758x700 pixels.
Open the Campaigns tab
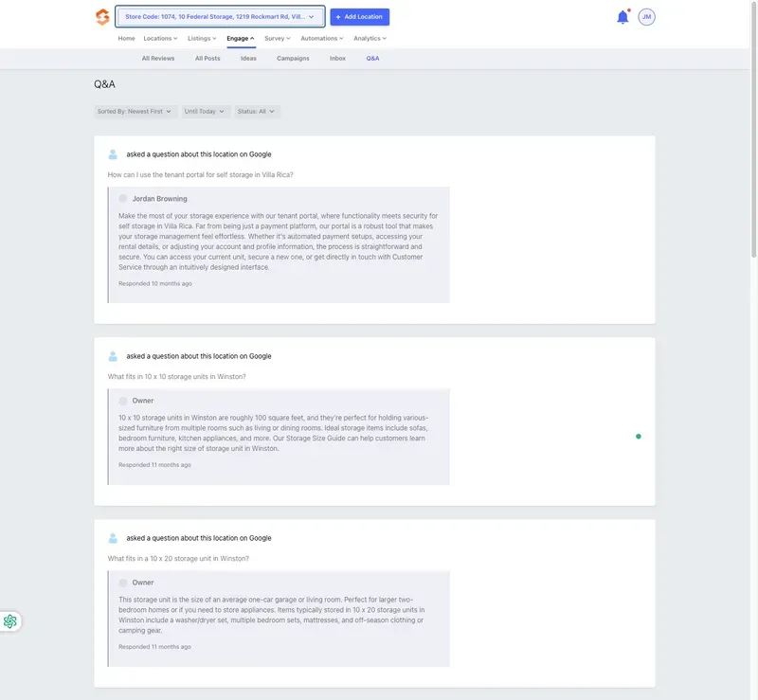pos(293,59)
